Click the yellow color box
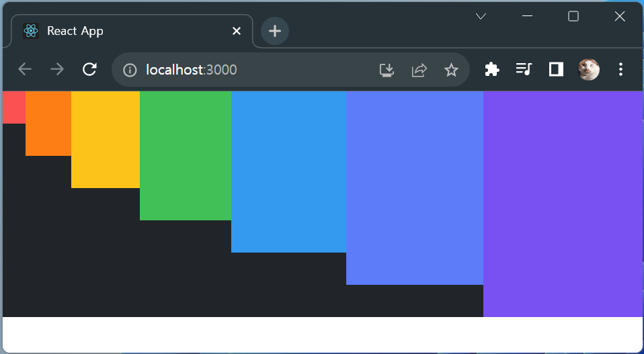The height and width of the screenshot is (354, 644). [x=106, y=140]
